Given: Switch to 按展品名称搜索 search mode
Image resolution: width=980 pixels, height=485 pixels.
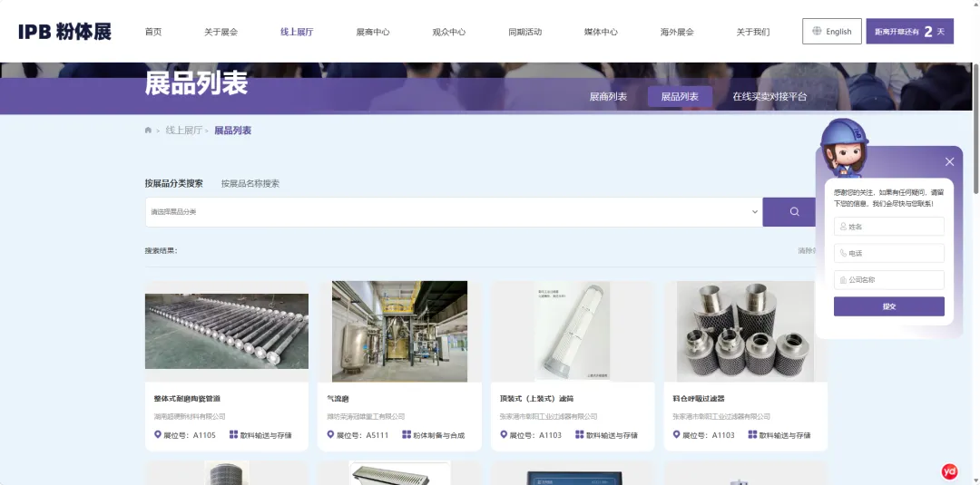Looking at the screenshot, I should pos(250,183).
